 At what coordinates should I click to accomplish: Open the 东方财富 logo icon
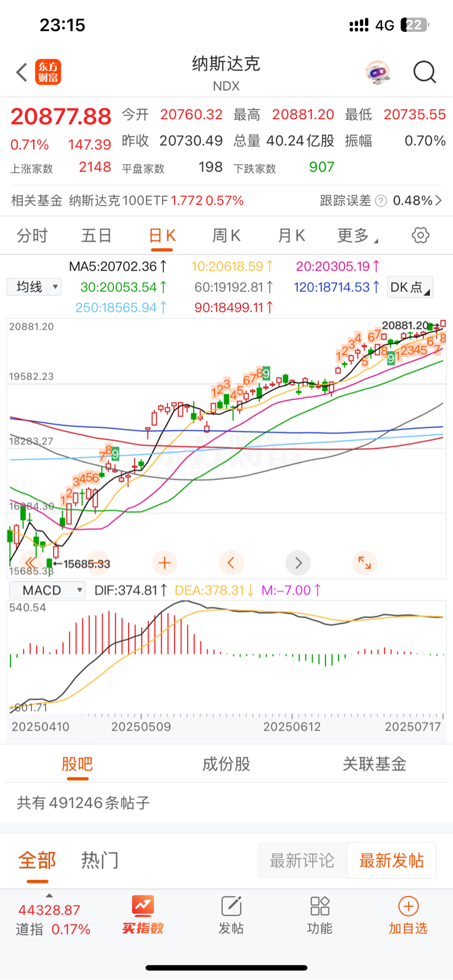coord(48,72)
